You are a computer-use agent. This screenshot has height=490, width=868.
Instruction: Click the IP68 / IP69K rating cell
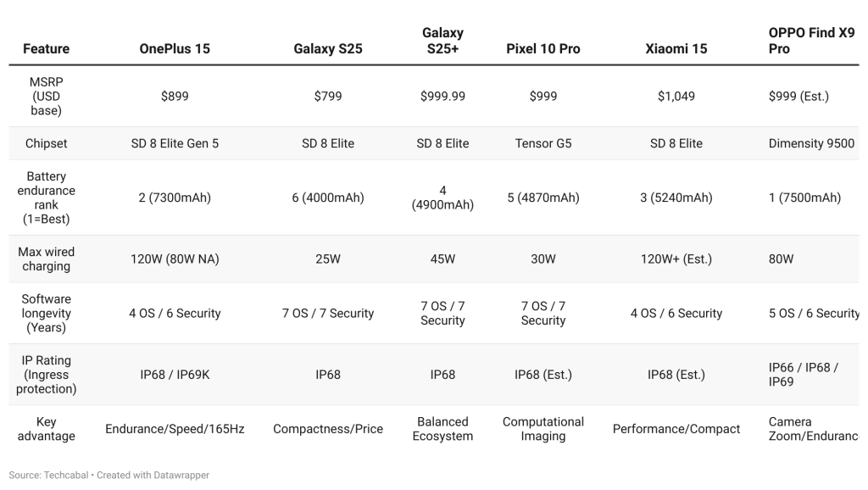pyautogui.click(x=175, y=374)
